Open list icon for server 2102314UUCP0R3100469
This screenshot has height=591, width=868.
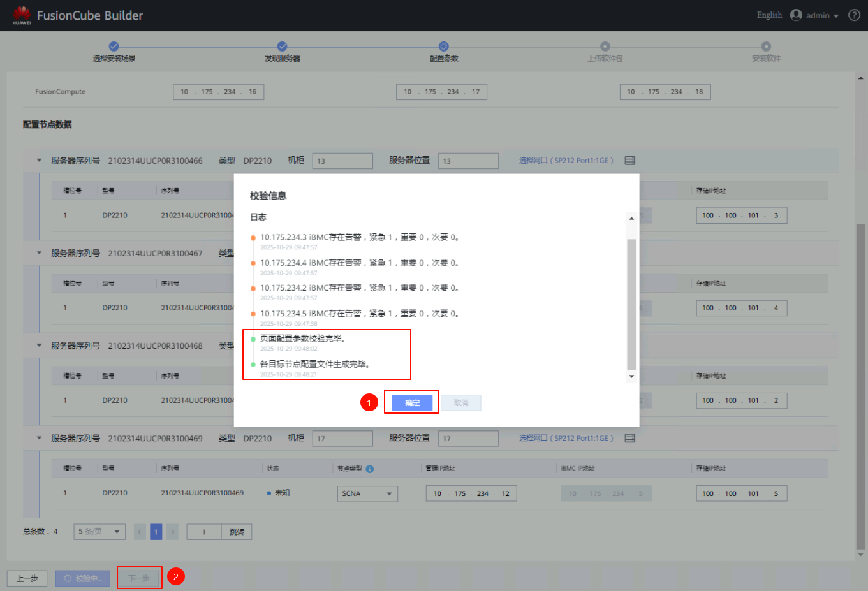click(629, 439)
